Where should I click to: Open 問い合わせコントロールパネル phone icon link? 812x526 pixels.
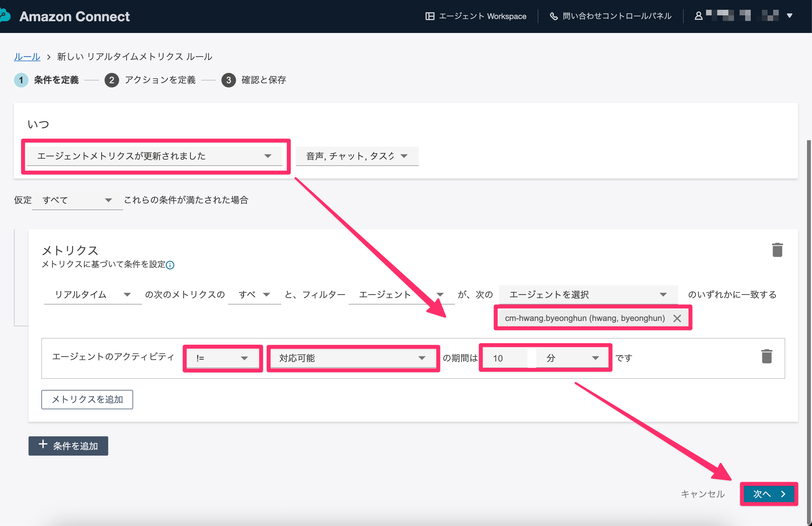point(610,16)
